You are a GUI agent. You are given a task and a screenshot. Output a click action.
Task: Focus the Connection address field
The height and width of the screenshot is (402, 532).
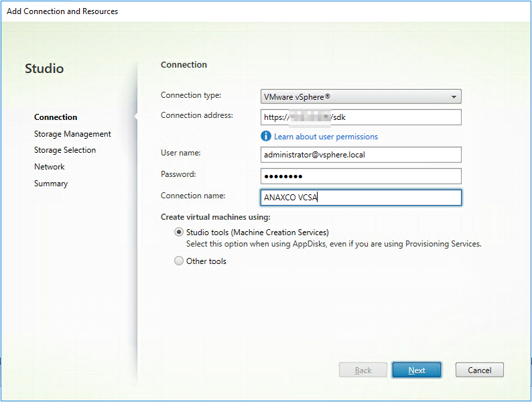click(360, 117)
